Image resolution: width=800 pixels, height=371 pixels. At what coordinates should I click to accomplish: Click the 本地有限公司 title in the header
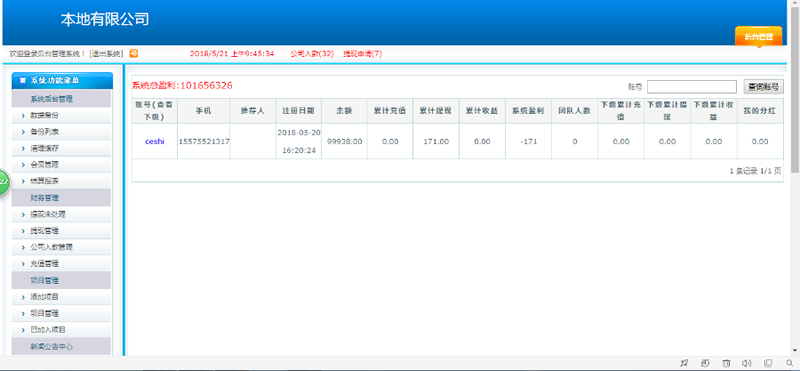click(x=105, y=19)
